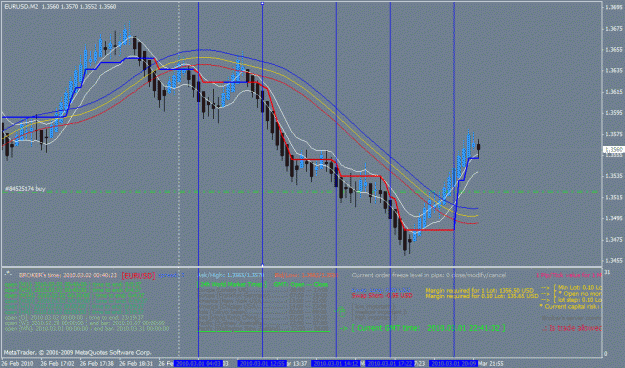Click the Min Lot 0.10 yellow text

(580, 287)
